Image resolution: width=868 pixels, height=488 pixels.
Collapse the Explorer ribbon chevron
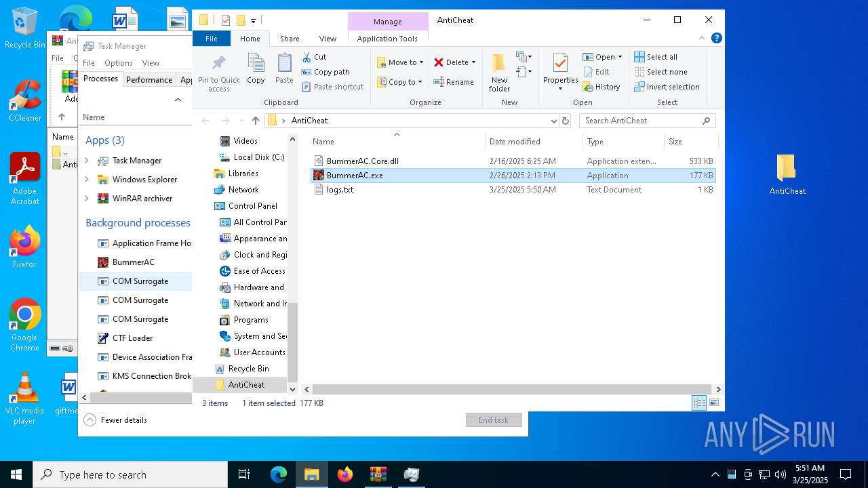[x=702, y=38]
